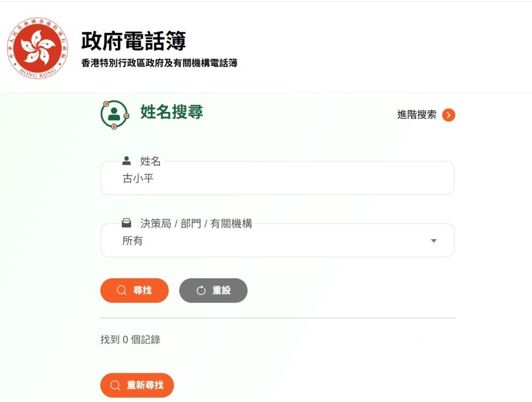Click the circular reset icon in the 重設 button
Image resolution: width=532 pixels, height=402 pixels.
(202, 290)
